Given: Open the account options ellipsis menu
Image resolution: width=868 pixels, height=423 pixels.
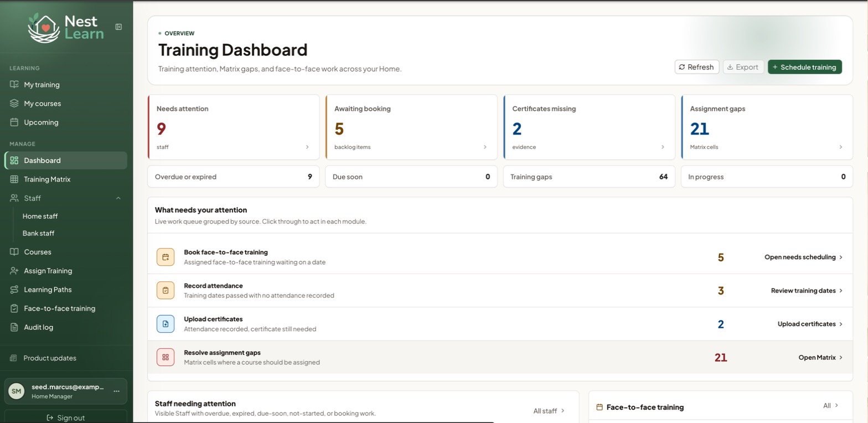Looking at the screenshot, I should point(117,391).
